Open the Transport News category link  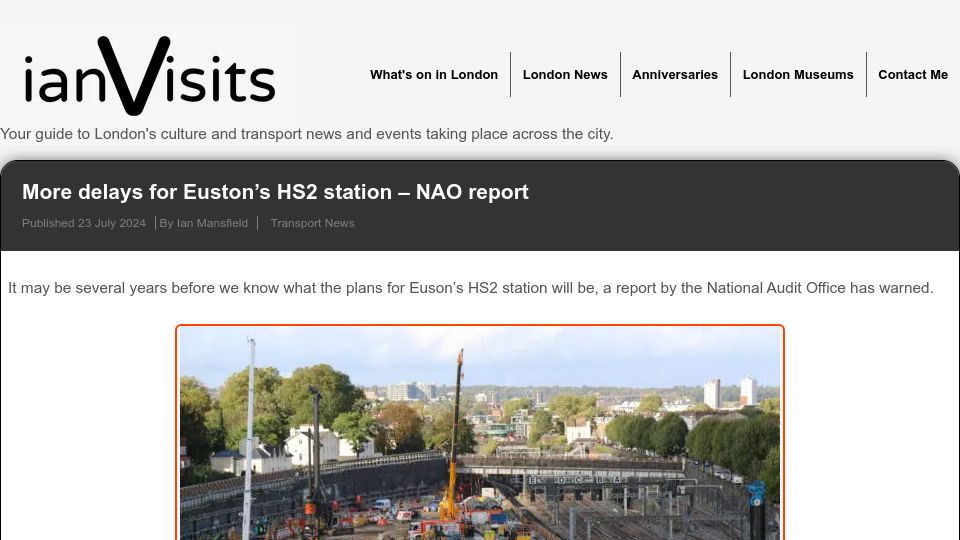pos(312,223)
